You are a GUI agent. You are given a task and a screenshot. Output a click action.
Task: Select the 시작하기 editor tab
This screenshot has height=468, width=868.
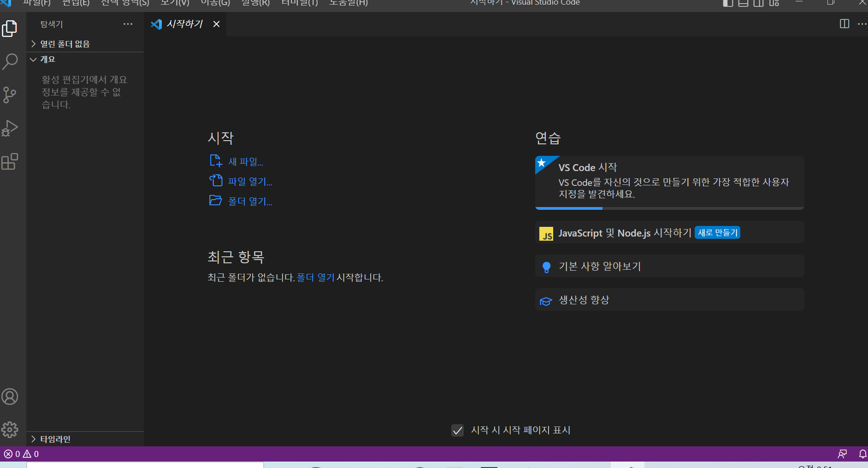tap(185, 24)
